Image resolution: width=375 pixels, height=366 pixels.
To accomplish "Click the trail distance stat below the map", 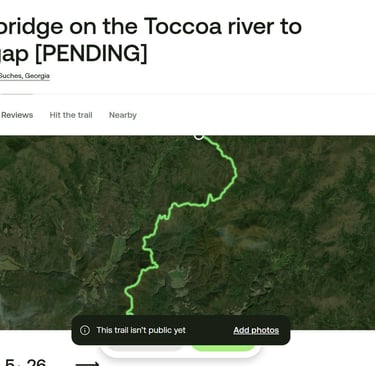I will click(x=25, y=363).
